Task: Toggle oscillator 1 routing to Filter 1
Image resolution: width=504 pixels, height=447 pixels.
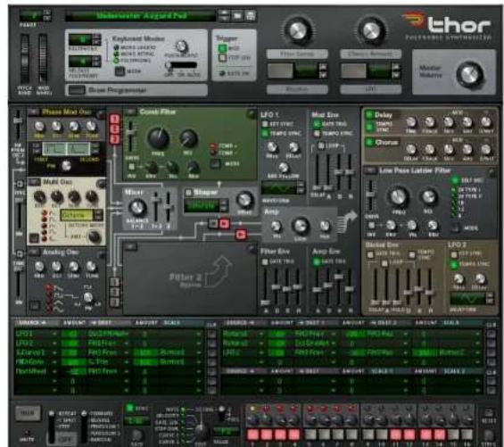Action: pos(115,120)
